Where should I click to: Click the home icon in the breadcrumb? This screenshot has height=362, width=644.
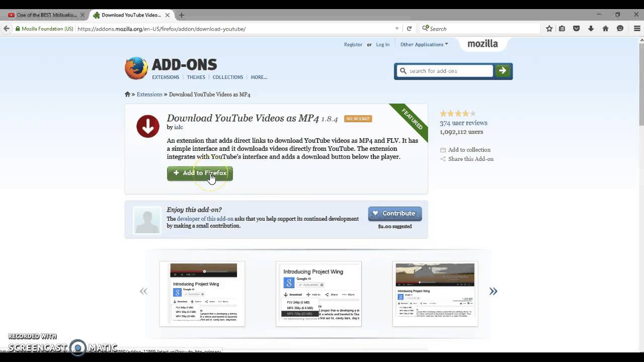128,95
